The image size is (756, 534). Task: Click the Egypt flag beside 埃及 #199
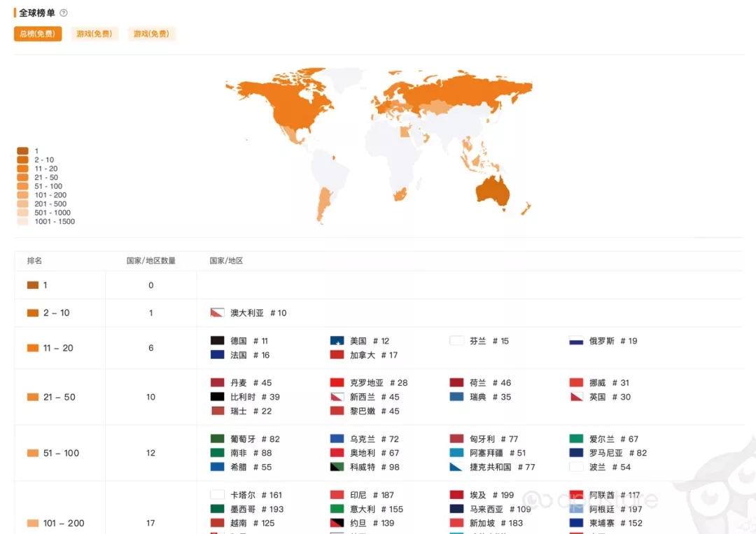(456, 495)
